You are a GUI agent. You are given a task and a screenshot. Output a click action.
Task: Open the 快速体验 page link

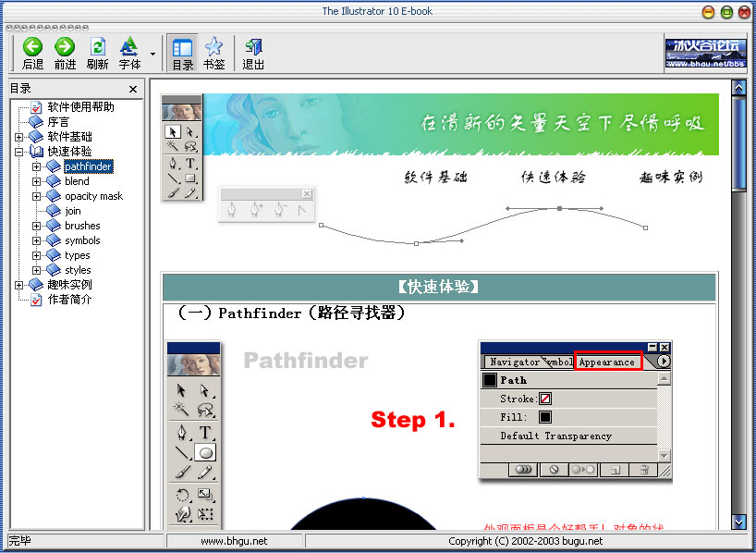[x=554, y=178]
